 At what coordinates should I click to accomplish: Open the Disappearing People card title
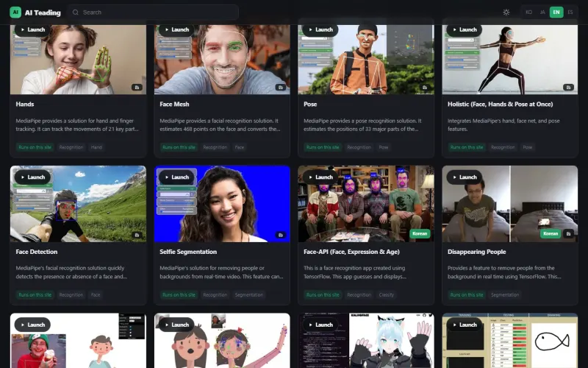(476, 252)
